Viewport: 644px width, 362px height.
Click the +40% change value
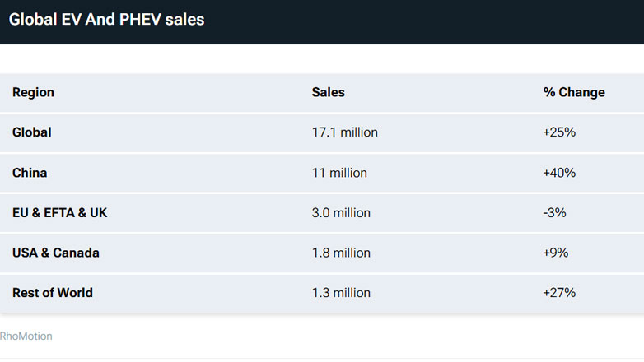pos(559,173)
